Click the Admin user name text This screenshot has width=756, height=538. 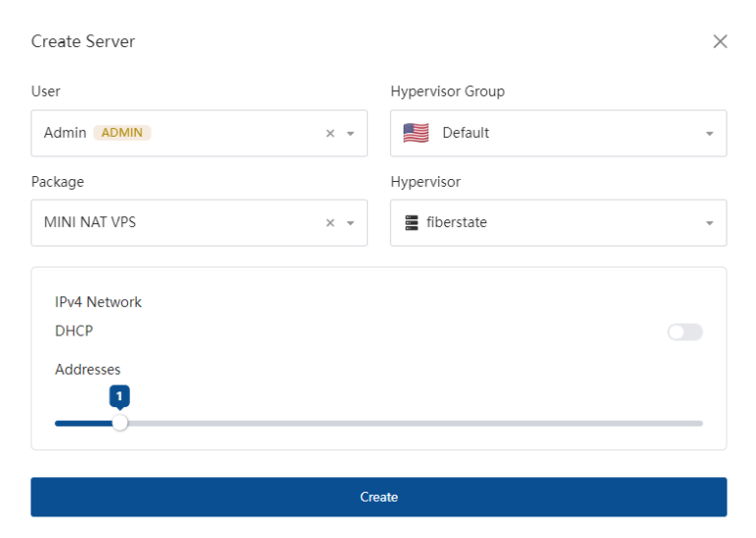point(65,133)
